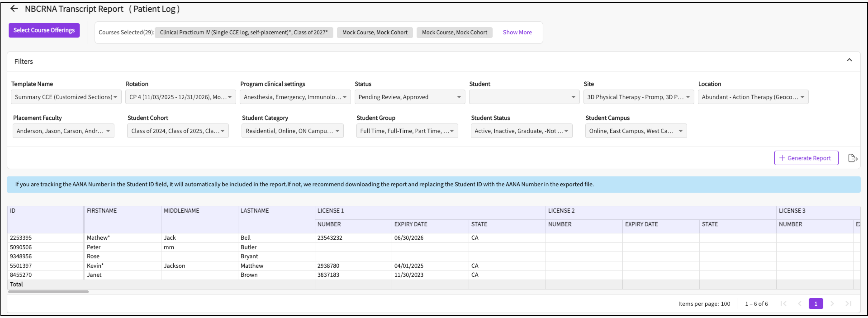Click the horizontal table scrollbar

coord(49,292)
